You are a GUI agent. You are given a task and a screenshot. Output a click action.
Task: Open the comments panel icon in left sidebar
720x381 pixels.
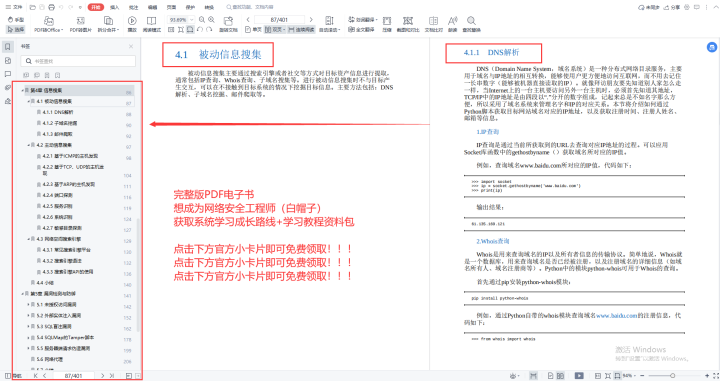click(7, 74)
